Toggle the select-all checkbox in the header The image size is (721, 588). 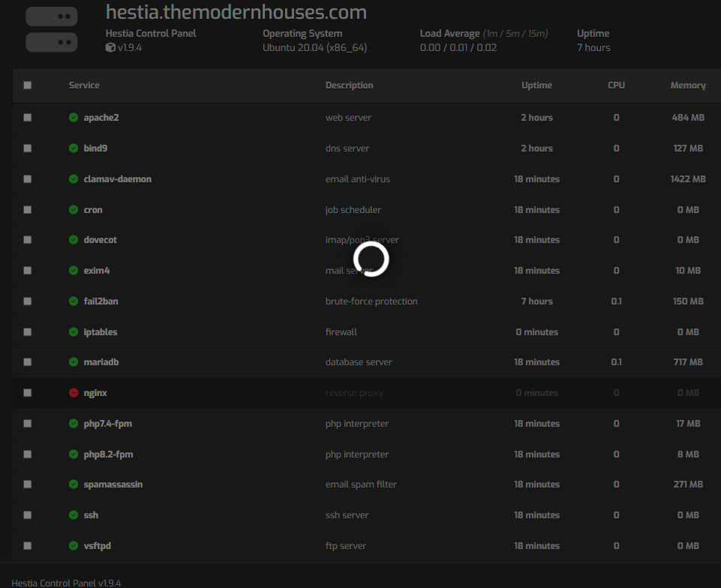28,85
